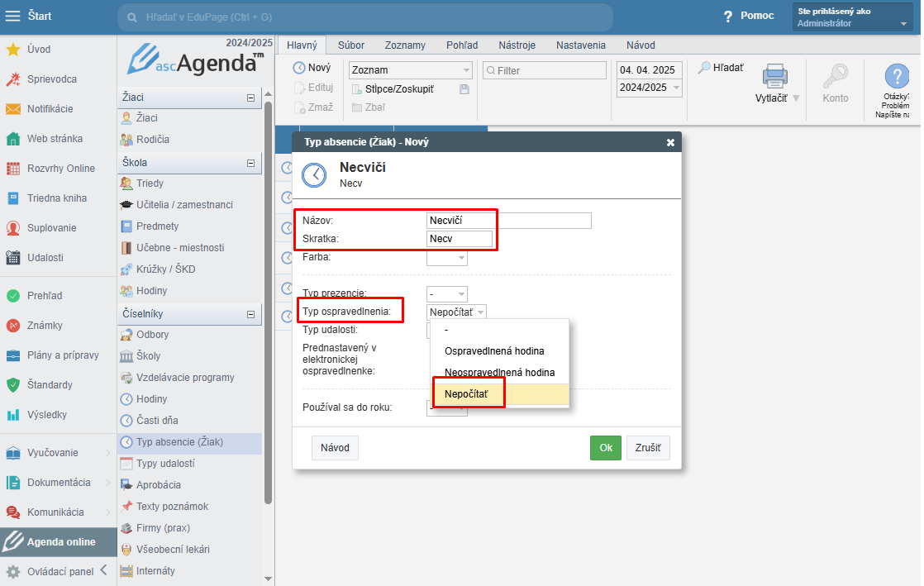Open the Konto key icon
This screenshot has width=924, height=586.
coord(835,78)
